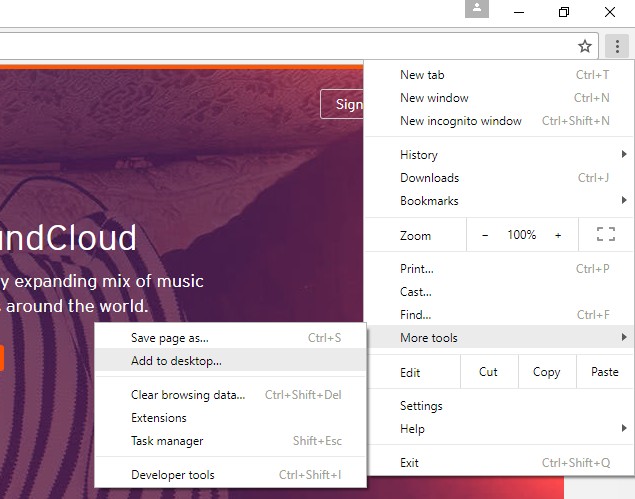
Task: Click the user profile icon in title bar
Action: (x=478, y=9)
